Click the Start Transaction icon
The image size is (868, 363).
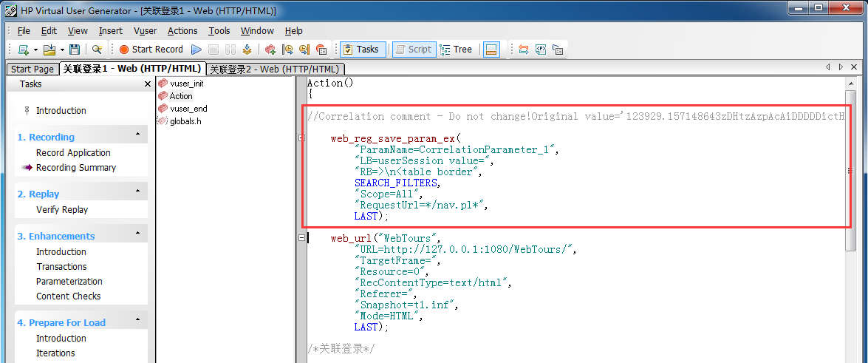[287, 50]
